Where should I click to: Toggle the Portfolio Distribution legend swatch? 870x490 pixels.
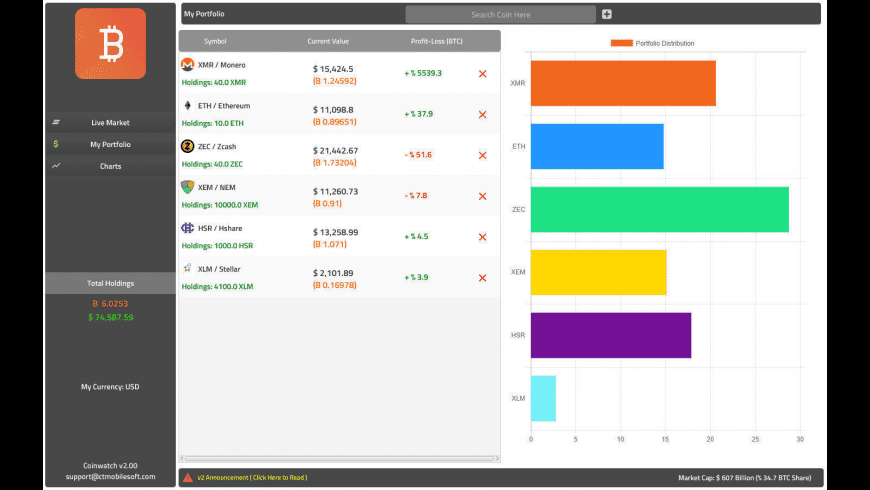[621, 43]
